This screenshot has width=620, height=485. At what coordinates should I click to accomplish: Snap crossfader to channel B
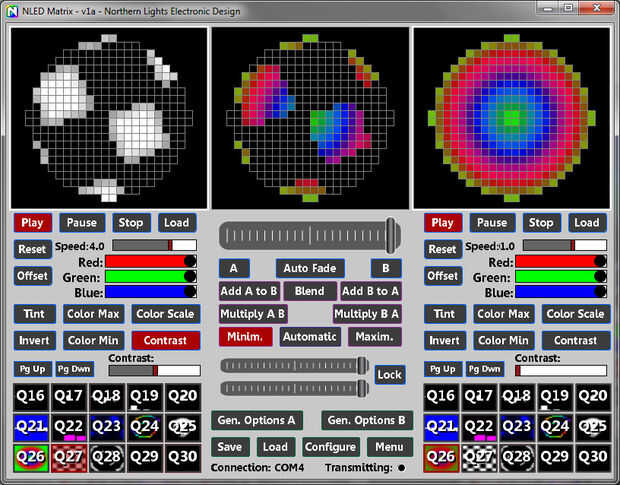point(386,269)
